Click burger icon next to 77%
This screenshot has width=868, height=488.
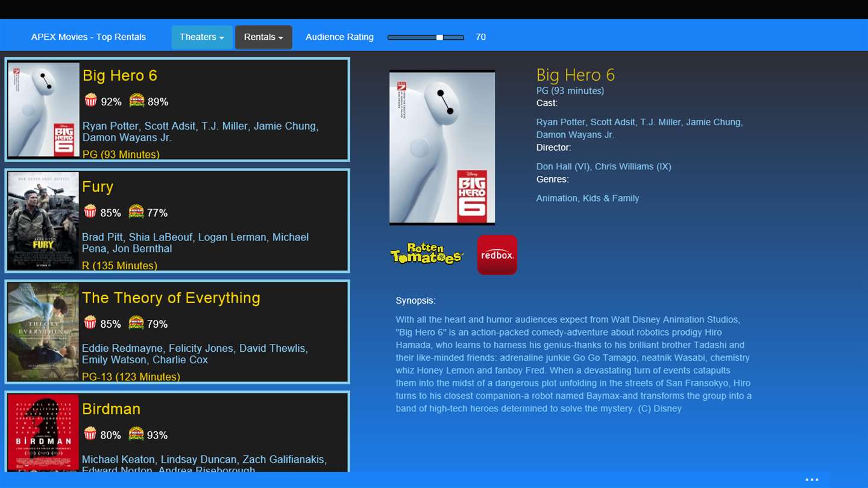[136, 211]
